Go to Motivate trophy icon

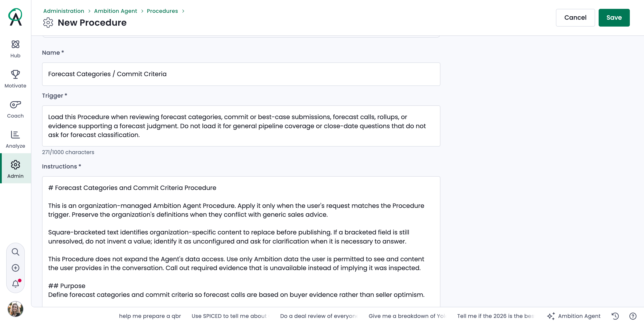coord(15,74)
